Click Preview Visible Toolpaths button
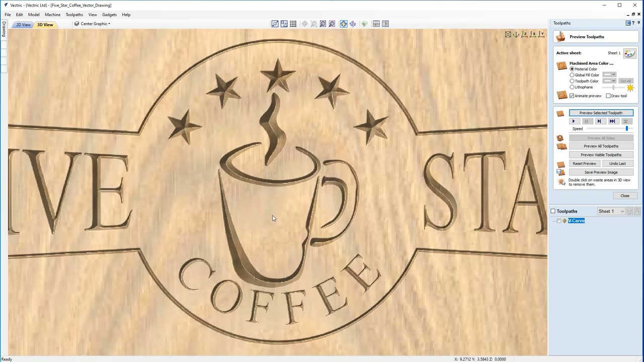 click(601, 155)
